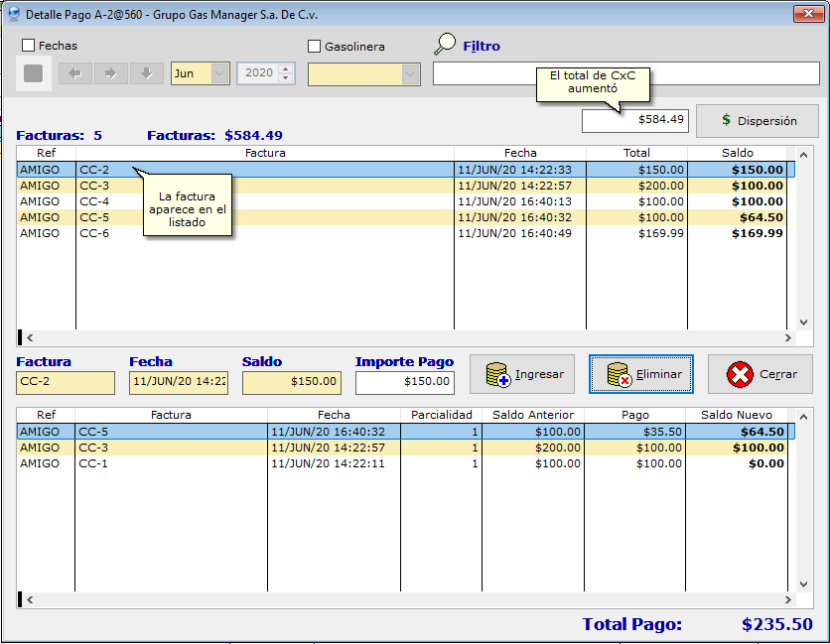Click the magnifying glass Filtro icon
The width and height of the screenshot is (830, 644).
(446, 45)
